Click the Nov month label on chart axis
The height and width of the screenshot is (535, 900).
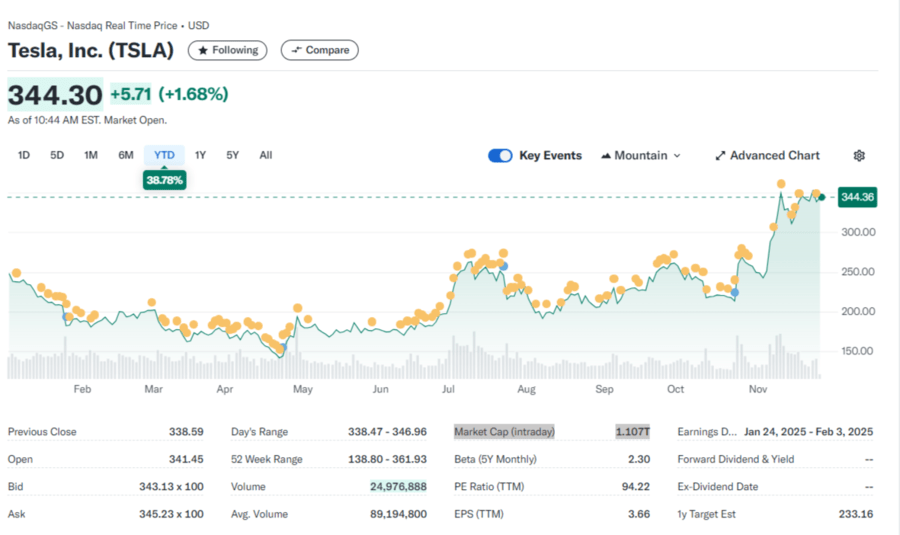758,389
